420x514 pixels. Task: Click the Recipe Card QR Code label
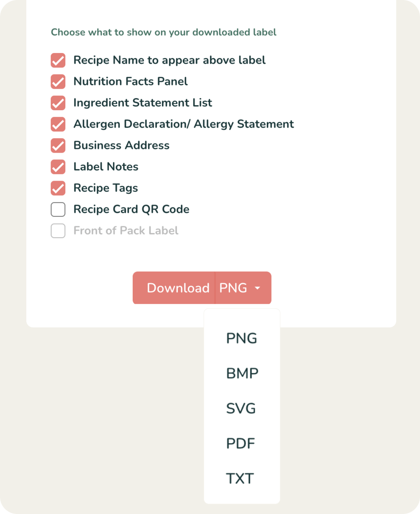(131, 210)
